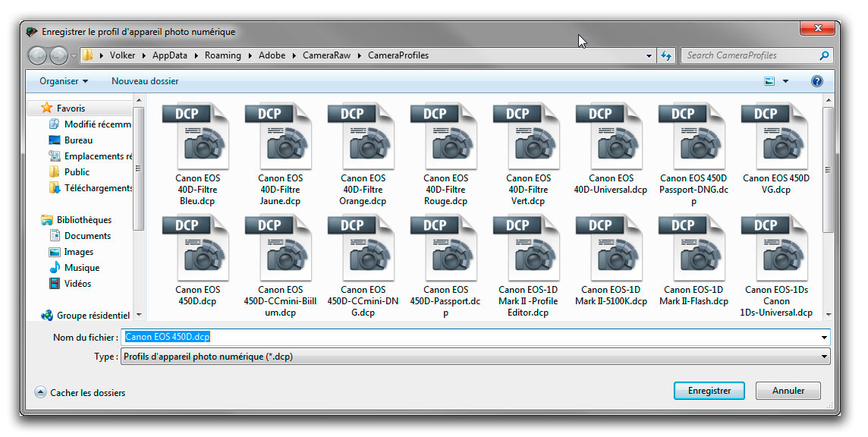Click the Back navigation arrow
This screenshot has height=437, width=868.
click(x=38, y=55)
